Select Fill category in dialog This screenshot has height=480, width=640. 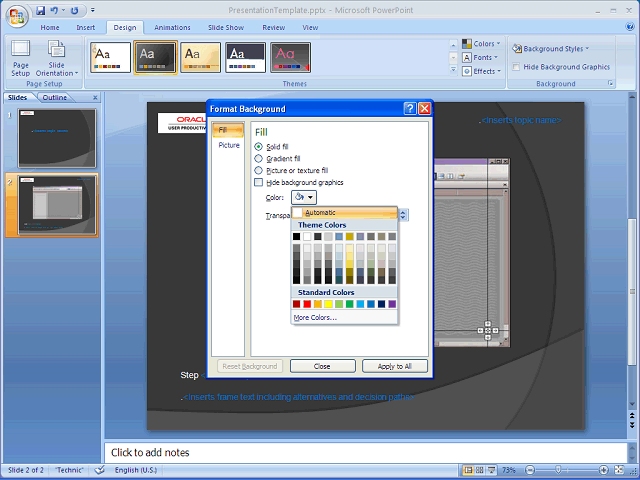(x=228, y=130)
